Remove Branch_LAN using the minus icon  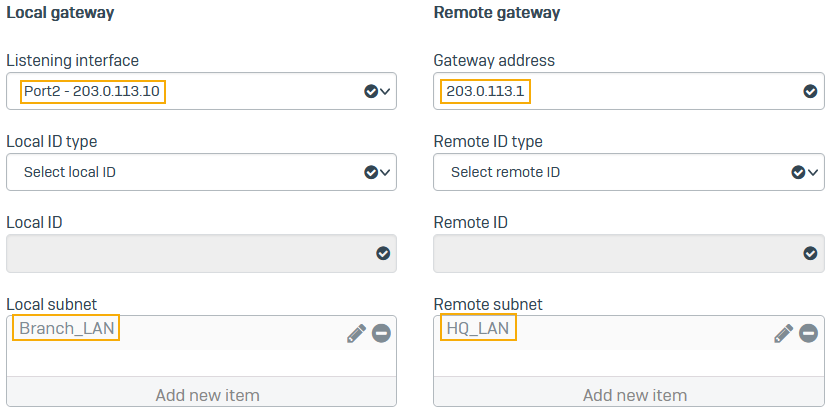[381, 334]
